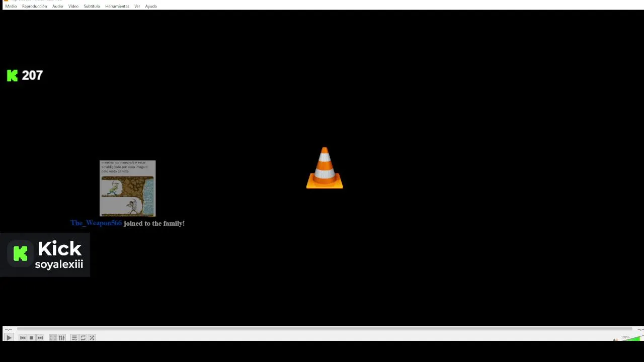The image size is (644, 362).
Task: Click The_Weapon566 username text
Action: [x=96, y=223]
